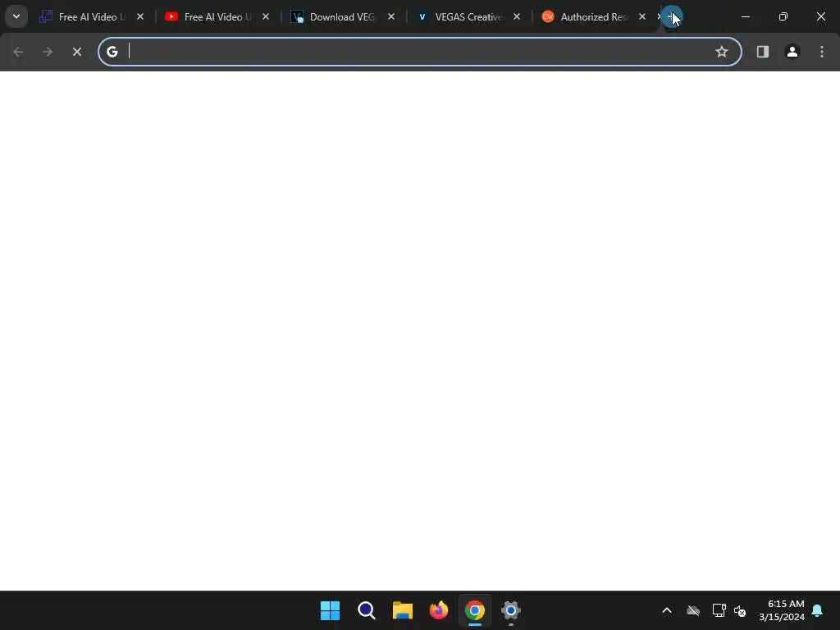Go forward to next page

tap(48, 52)
